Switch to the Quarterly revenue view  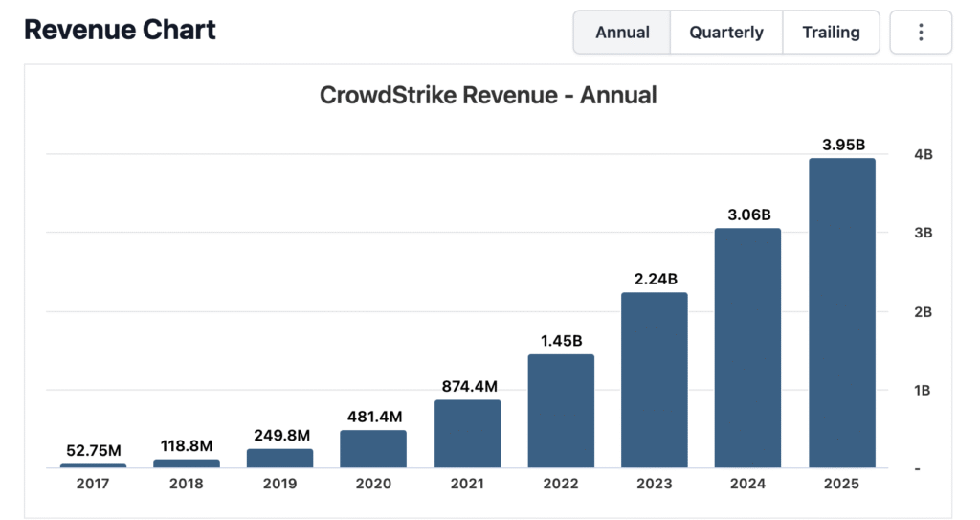click(726, 33)
